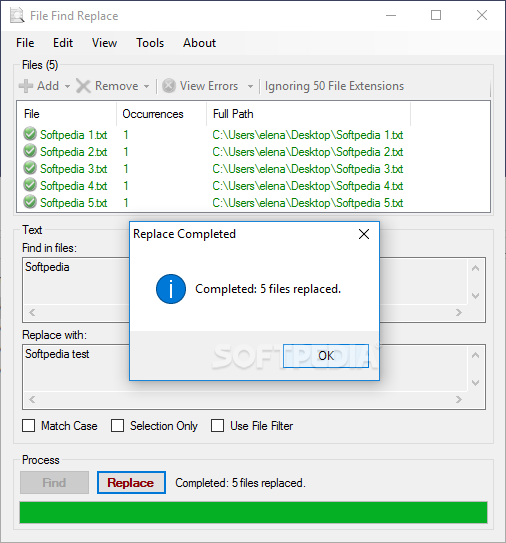
Task: Click path C:\Users\elena\Desktop\Softpedia 3.txt
Action: coord(308,169)
